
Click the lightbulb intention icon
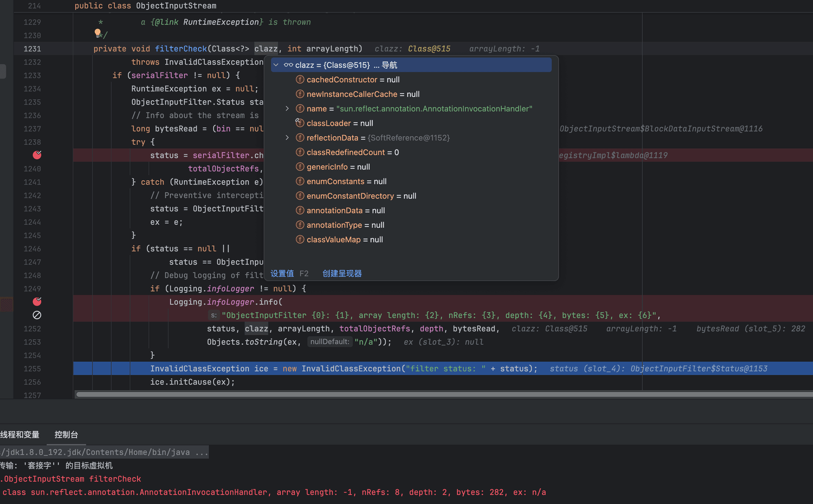[x=98, y=33]
